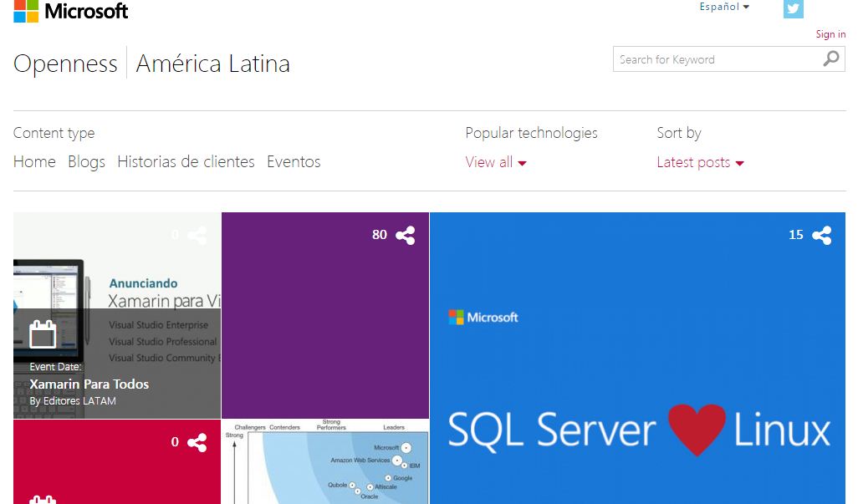Open the Eventos section
858x504 pixels.
tap(294, 161)
